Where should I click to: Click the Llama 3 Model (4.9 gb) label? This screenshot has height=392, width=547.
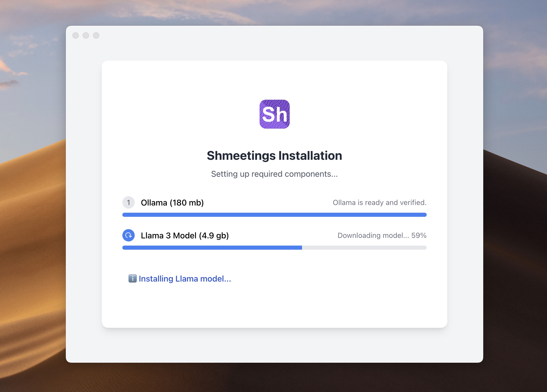(x=185, y=236)
